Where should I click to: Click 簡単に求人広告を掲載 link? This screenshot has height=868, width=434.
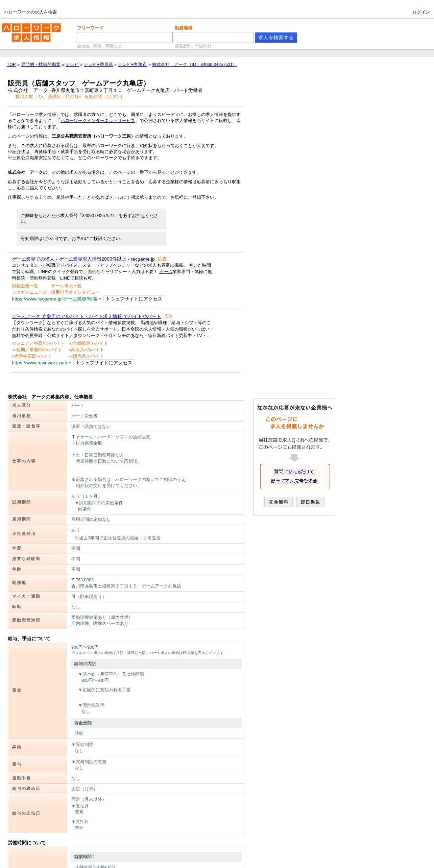pos(294,481)
